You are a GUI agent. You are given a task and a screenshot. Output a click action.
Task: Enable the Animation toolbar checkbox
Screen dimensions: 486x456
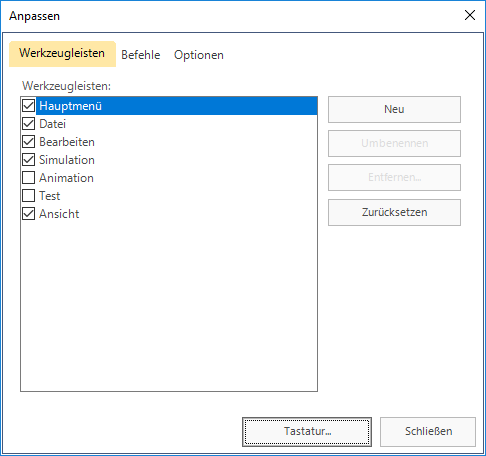(28, 178)
